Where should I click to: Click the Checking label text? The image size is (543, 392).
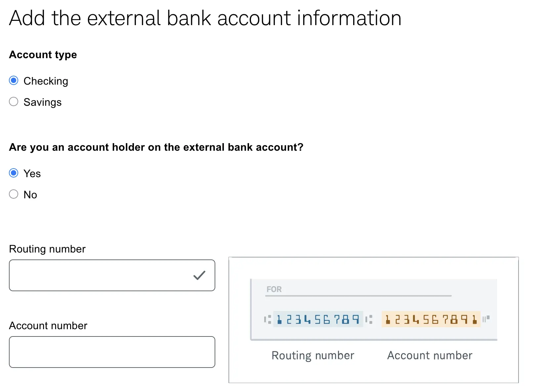pos(46,81)
